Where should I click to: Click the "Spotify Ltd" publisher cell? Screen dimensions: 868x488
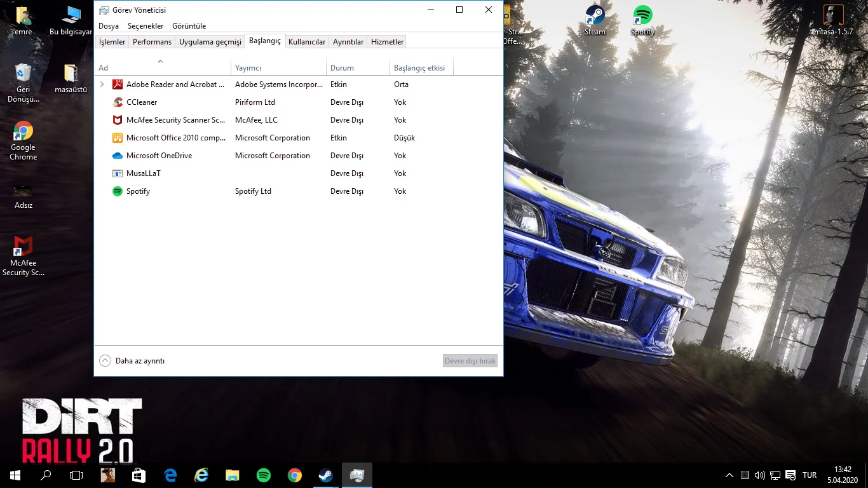click(x=253, y=191)
